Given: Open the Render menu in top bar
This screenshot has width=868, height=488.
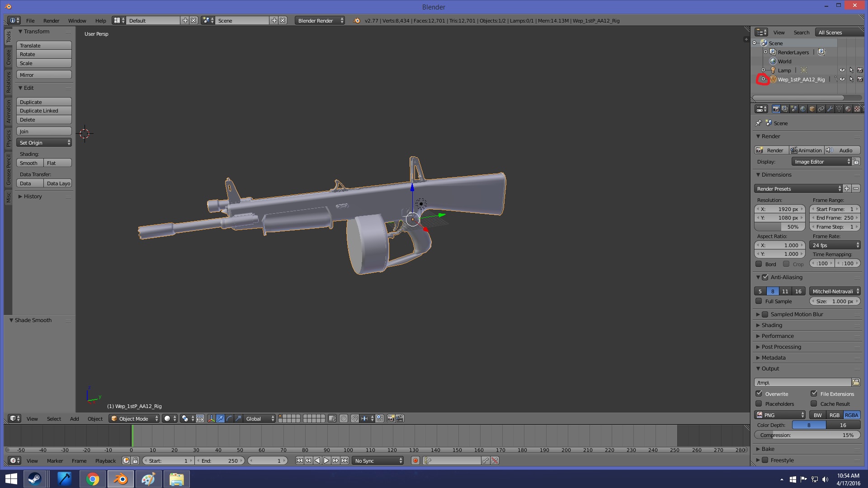Looking at the screenshot, I should (51, 21).
